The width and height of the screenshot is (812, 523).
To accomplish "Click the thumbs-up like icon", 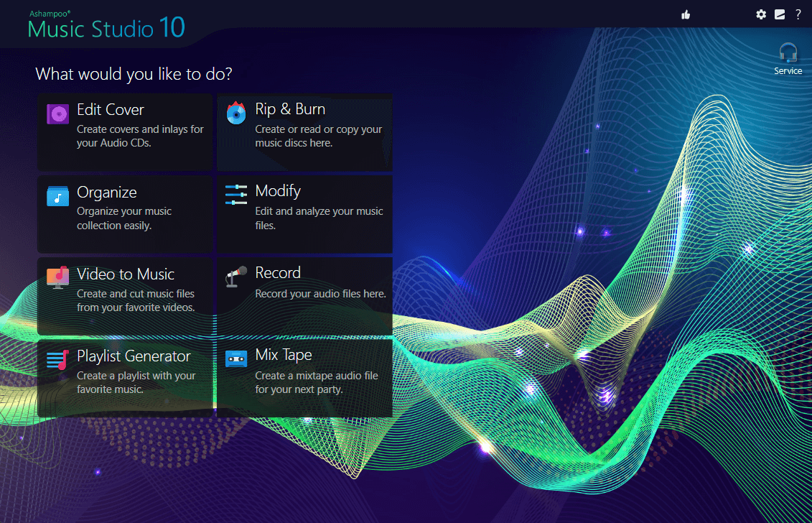I will pos(686,14).
